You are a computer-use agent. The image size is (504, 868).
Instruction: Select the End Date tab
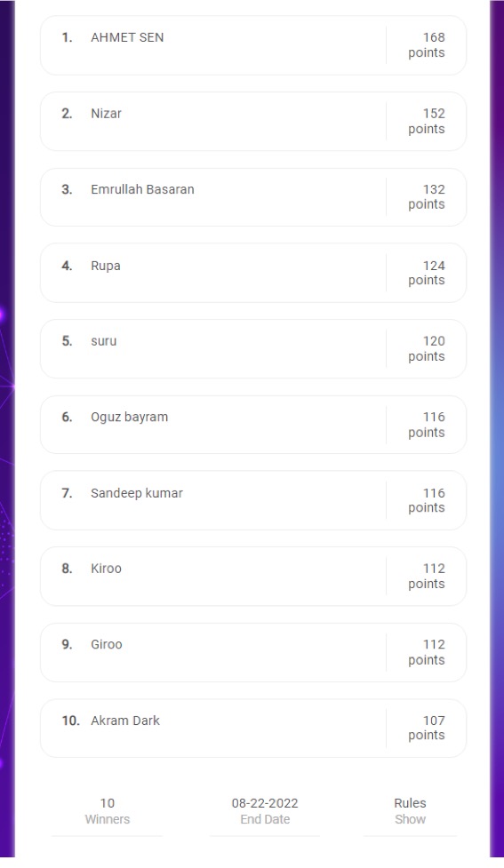pyautogui.click(x=265, y=811)
